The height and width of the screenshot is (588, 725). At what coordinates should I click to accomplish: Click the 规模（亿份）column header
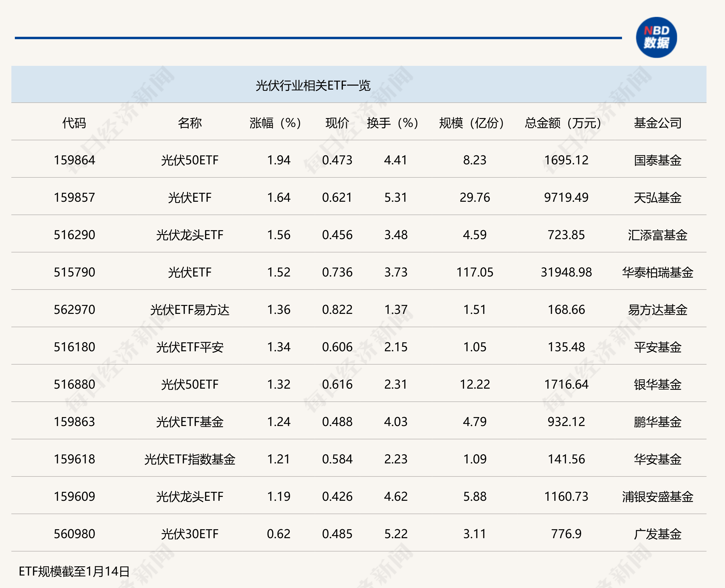click(x=471, y=123)
